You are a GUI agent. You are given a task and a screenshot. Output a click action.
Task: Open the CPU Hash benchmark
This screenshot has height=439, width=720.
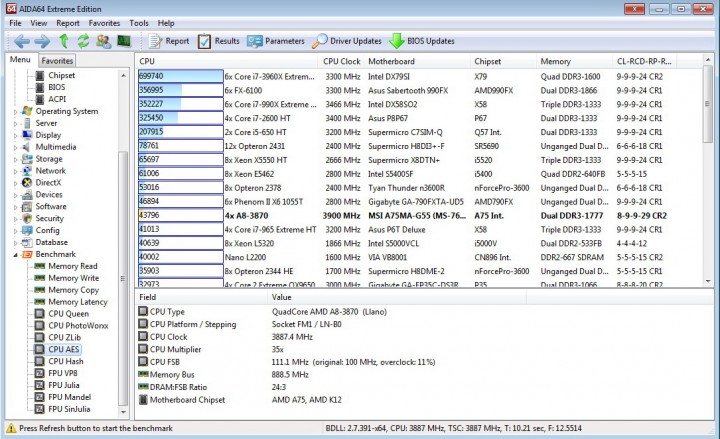pyautogui.click(x=66, y=361)
